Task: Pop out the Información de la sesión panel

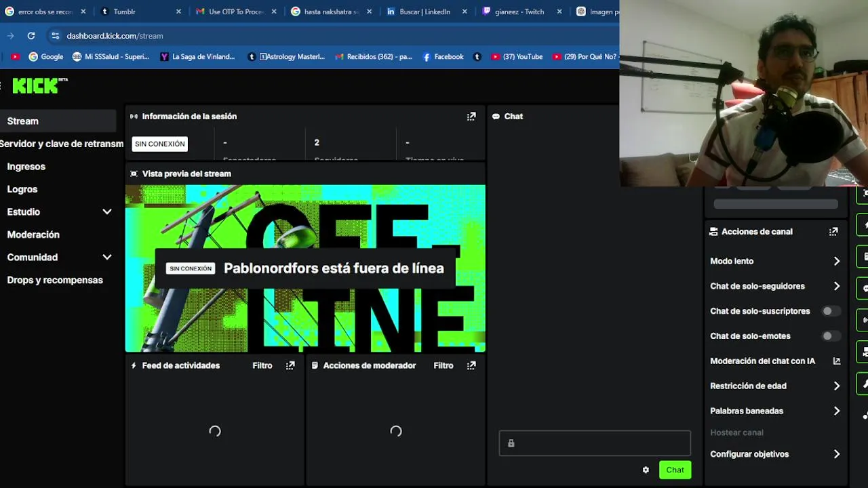Action: [x=471, y=117]
